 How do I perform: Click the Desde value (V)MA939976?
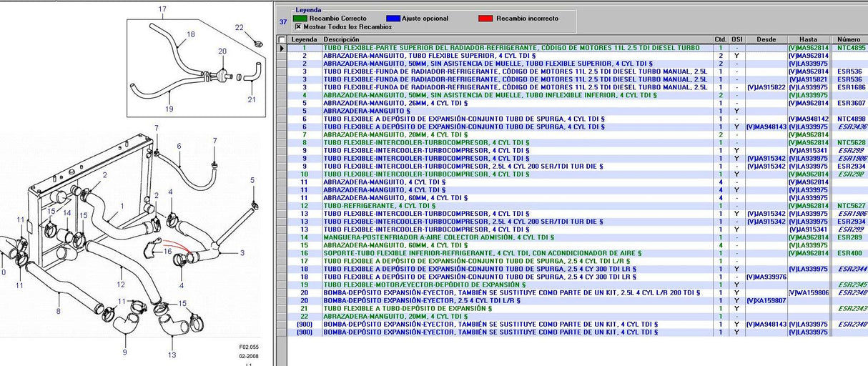point(766,277)
